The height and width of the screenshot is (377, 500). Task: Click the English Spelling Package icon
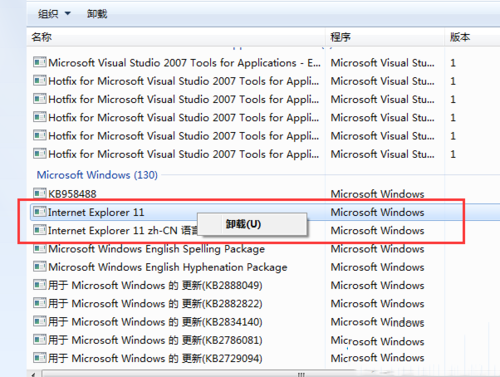tap(40, 248)
